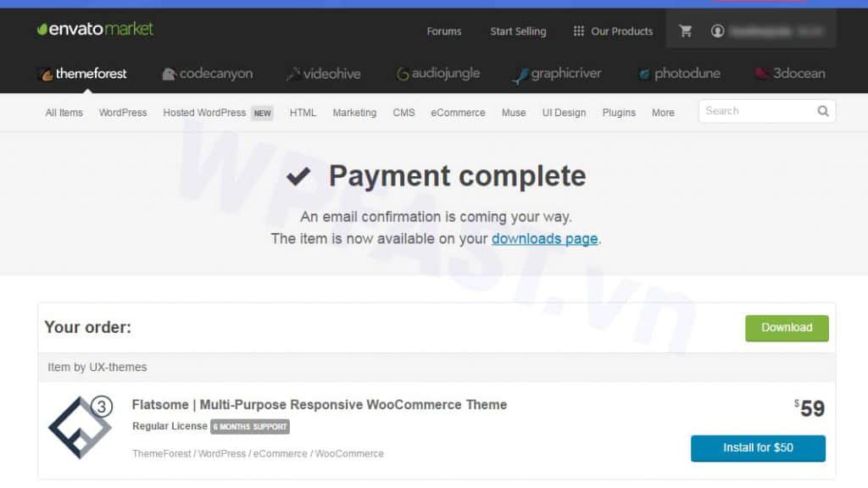Open the Forums link

pyautogui.click(x=444, y=31)
